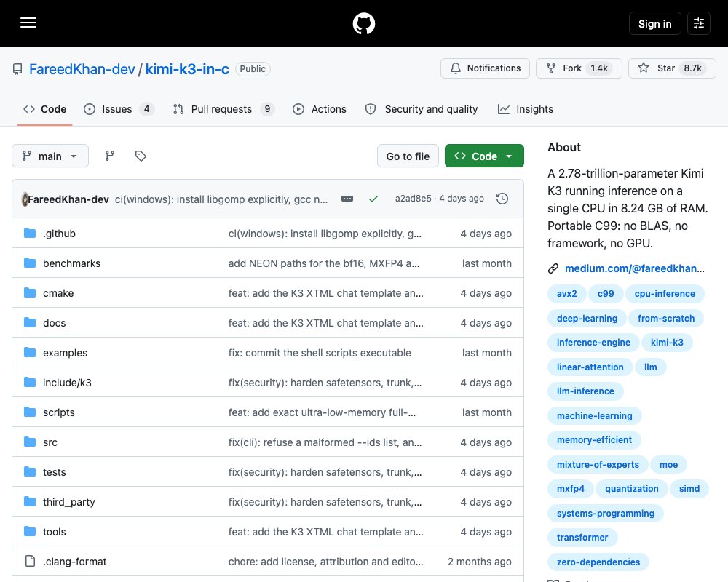The width and height of the screenshot is (728, 582).
Task: Open commit 'fix: commit the shell scripts executable'
Action: 320,353
